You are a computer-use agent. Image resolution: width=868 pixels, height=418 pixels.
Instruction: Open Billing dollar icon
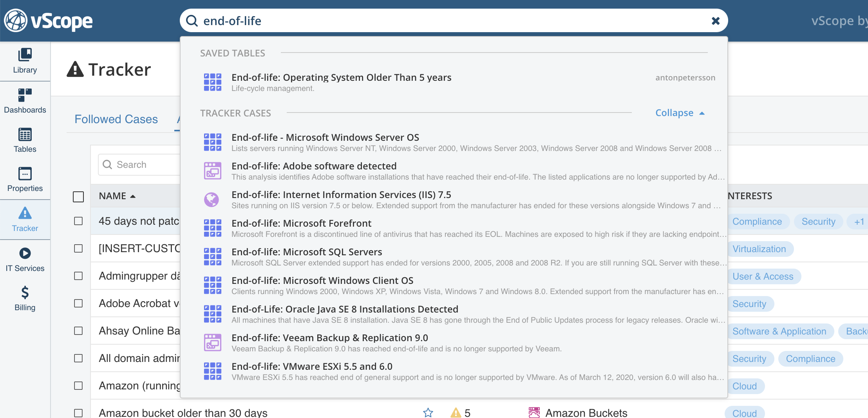25,293
